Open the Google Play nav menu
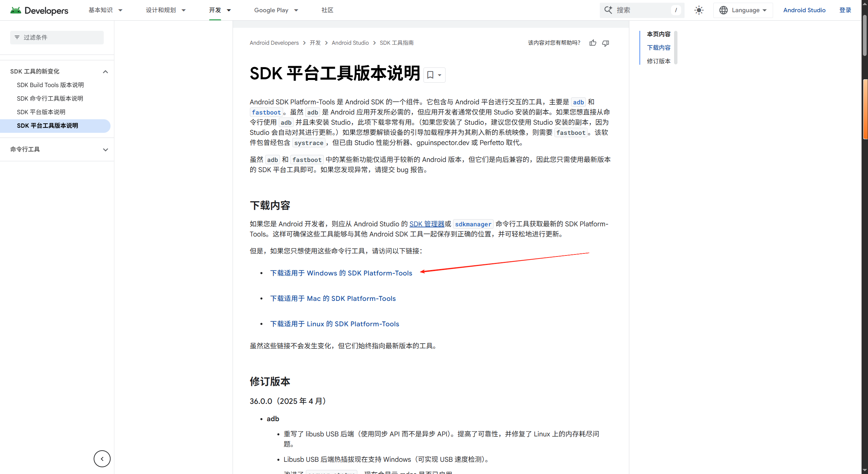868x474 pixels. coord(276,10)
